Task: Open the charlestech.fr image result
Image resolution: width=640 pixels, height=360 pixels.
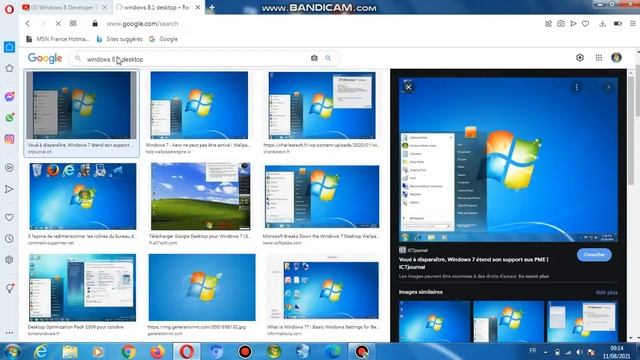Action: click(x=322, y=105)
